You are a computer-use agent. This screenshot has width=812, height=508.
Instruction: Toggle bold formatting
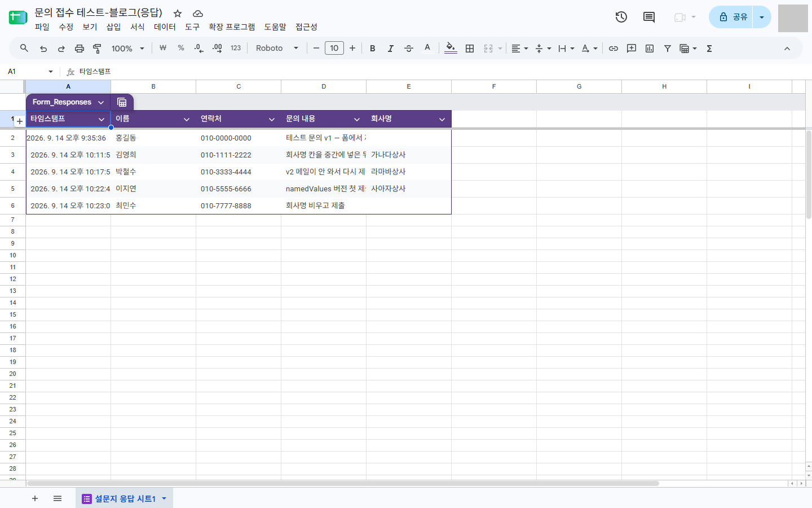373,49
